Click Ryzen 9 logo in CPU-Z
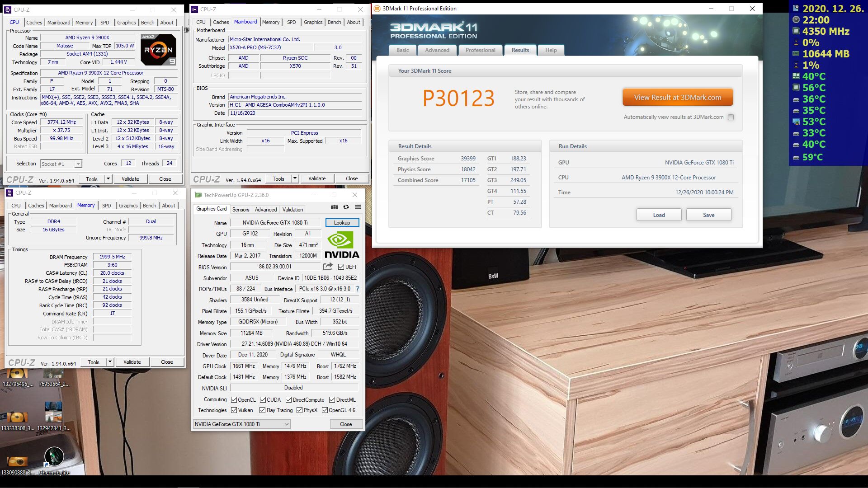868x488 pixels. click(x=158, y=49)
